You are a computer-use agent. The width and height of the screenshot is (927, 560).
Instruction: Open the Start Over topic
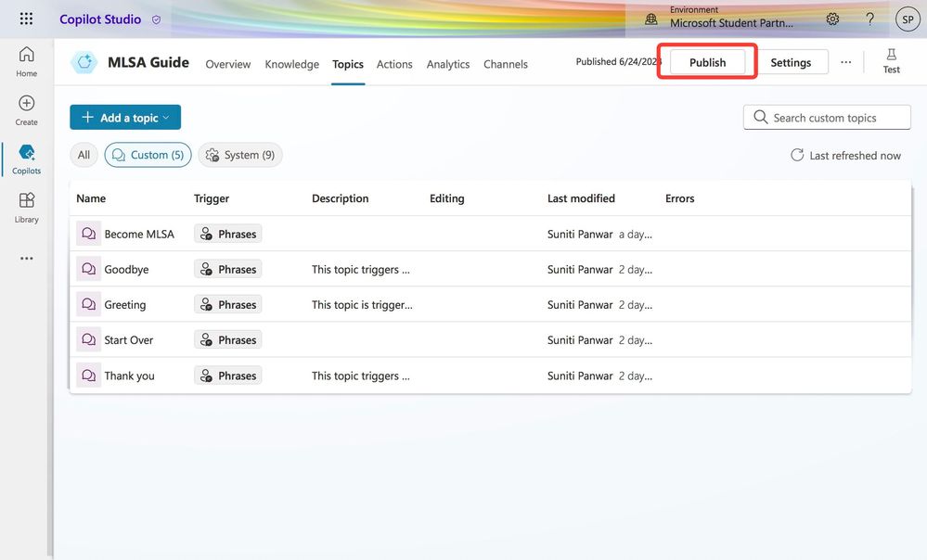128,340
